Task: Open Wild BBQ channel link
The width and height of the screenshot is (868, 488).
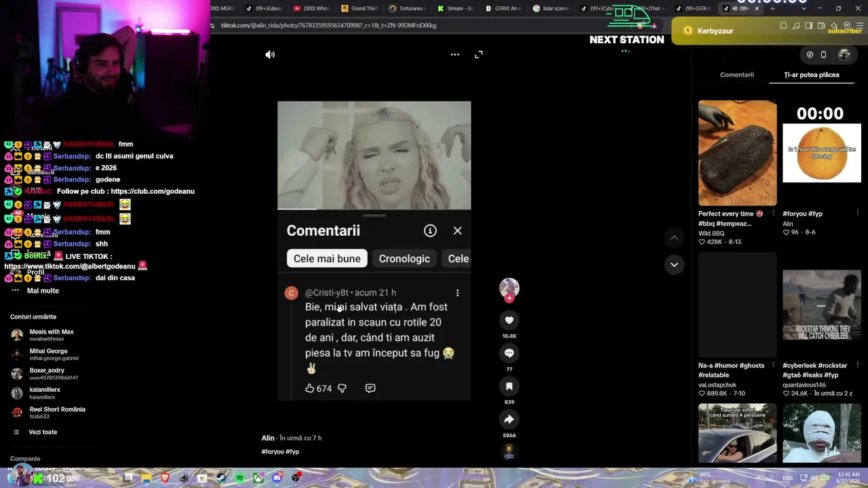Action: (711, 233)
